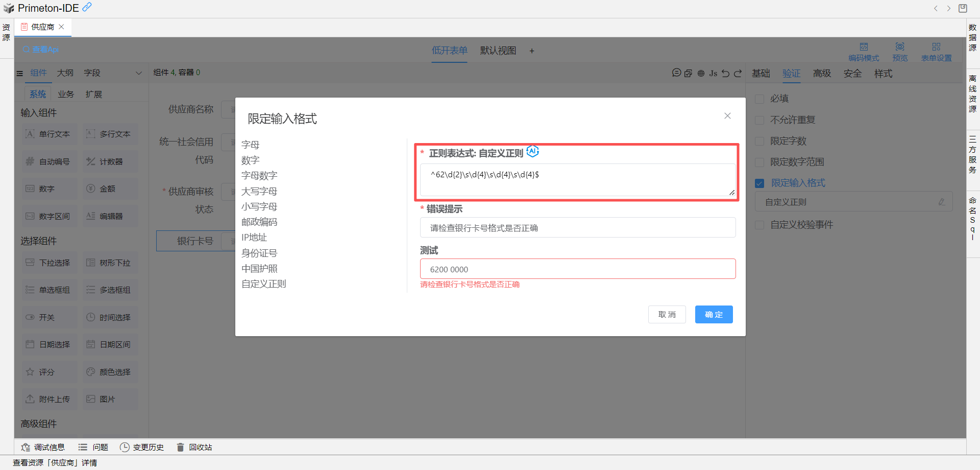
Task: Expand the 高级组件 section
Action: tap(38, 424)
